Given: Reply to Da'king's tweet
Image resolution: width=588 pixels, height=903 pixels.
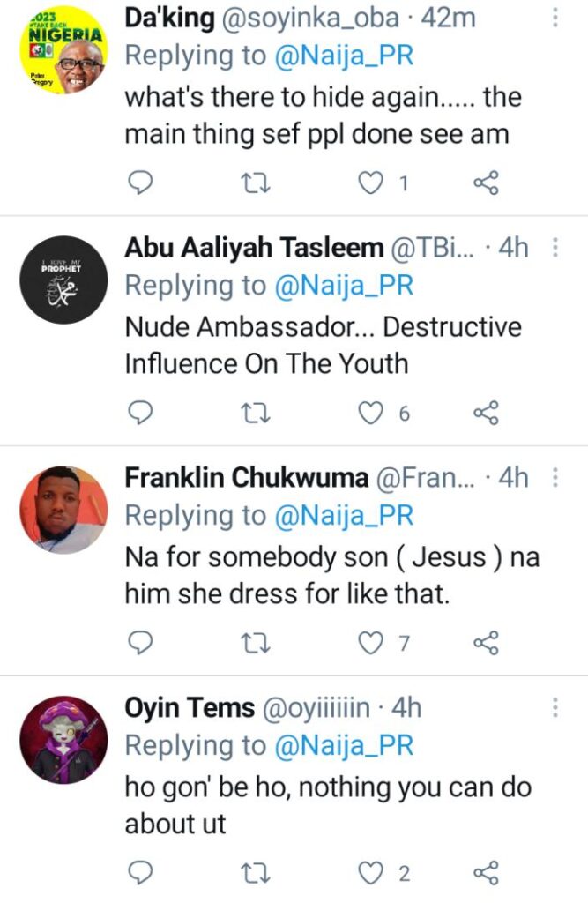Looking at the screenshot, I should click(x=141, y=183).
